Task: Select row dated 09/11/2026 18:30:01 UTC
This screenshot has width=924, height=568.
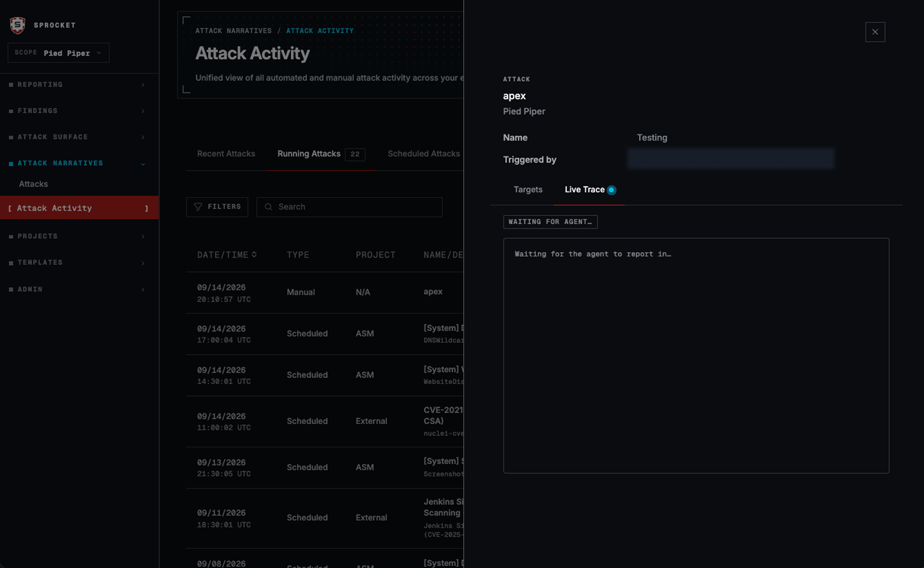Action: click(325, 518)
